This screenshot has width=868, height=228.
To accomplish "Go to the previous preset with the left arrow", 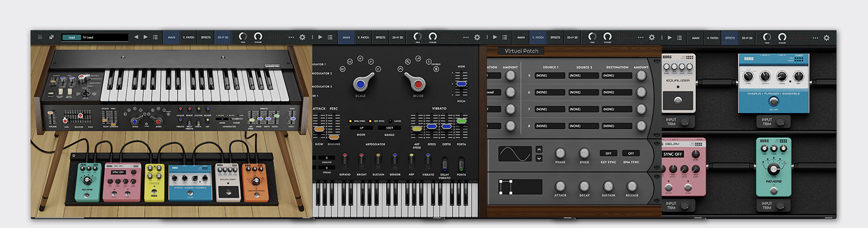I will (136, 37).
